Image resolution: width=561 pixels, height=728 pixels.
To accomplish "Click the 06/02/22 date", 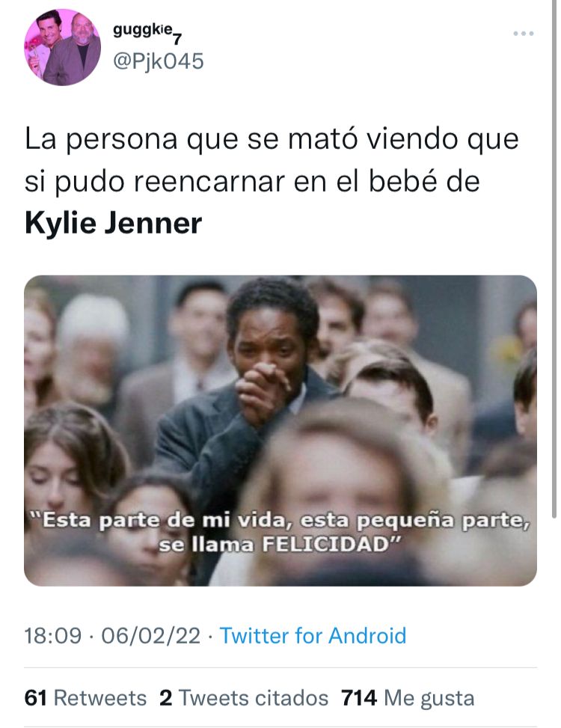I will tap(151, 636).
